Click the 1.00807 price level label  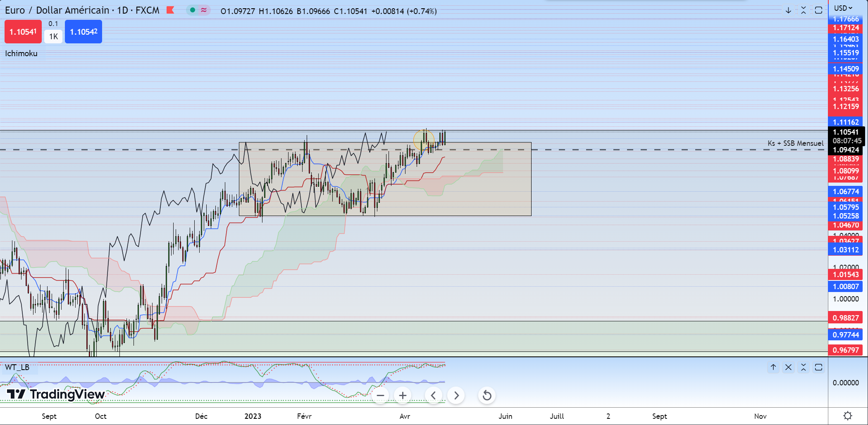(846, 287)
